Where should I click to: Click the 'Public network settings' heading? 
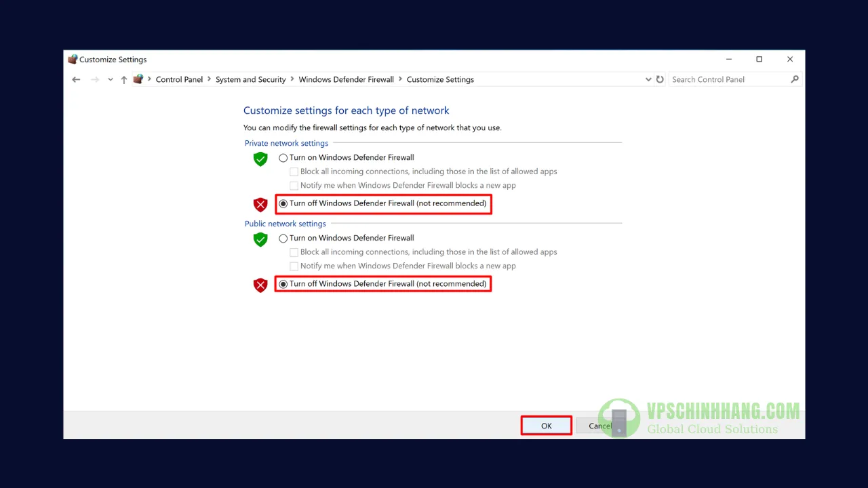pyautogui.click(x=285, y=224)
